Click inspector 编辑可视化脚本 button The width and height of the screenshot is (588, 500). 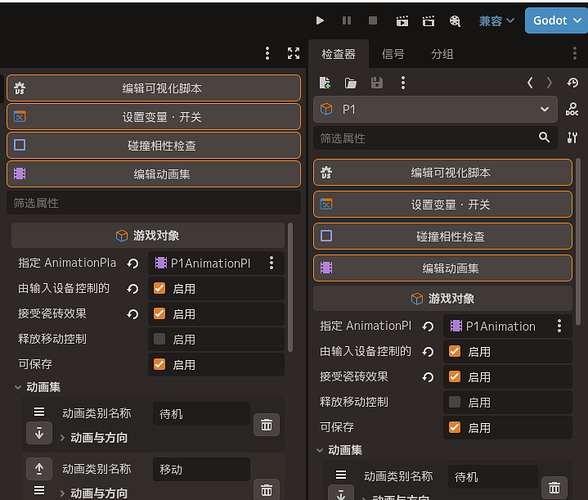coord(443,173)
